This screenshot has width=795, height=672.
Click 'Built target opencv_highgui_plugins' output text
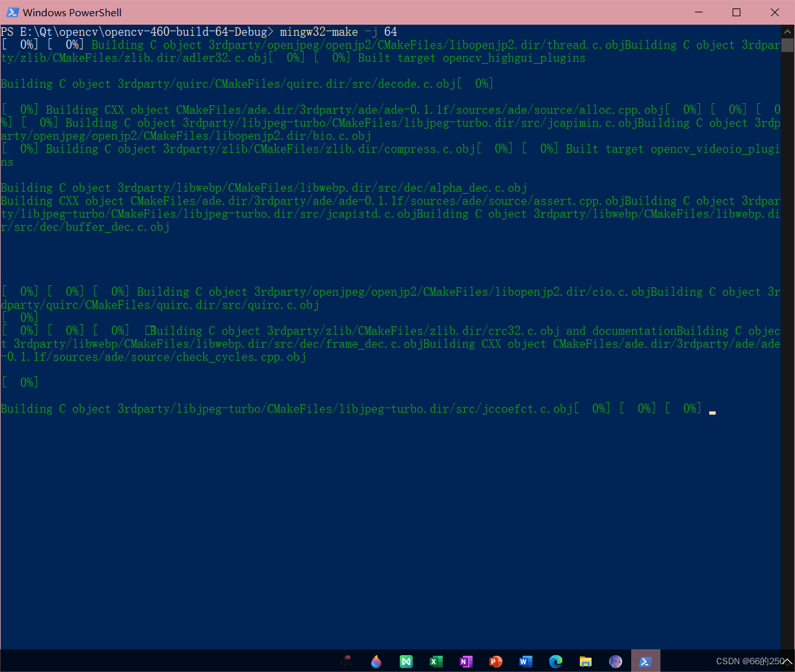point(471,58)
